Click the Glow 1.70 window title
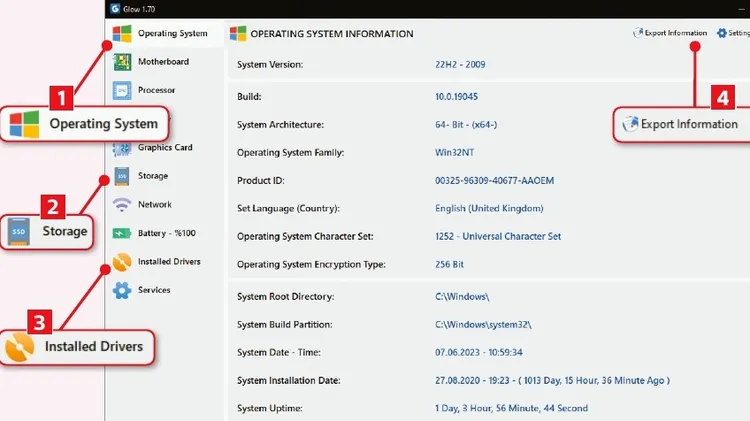The image size is (750, 421). [x=139, y=9]
